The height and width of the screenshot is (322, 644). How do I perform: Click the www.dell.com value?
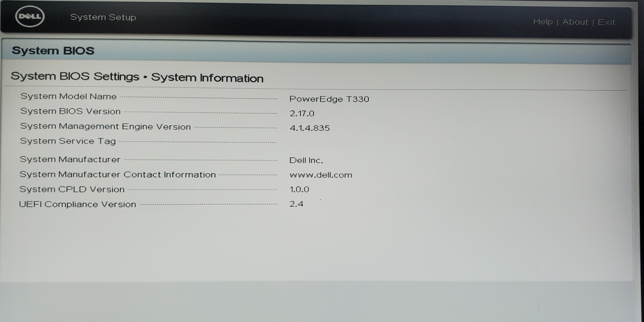pos(321,175)
